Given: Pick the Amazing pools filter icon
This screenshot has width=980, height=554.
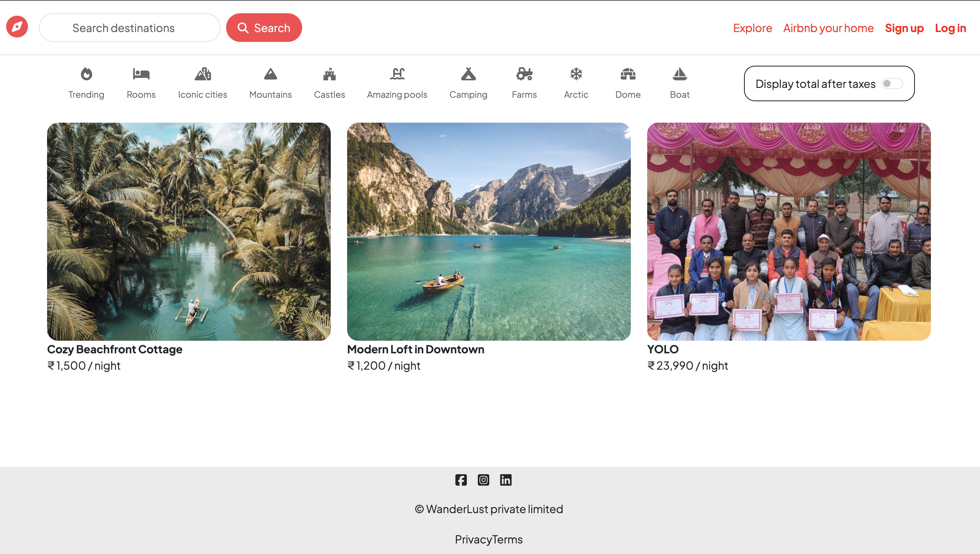Looking at the screenshot, I should pyautogui.click(x=397, y=74).
